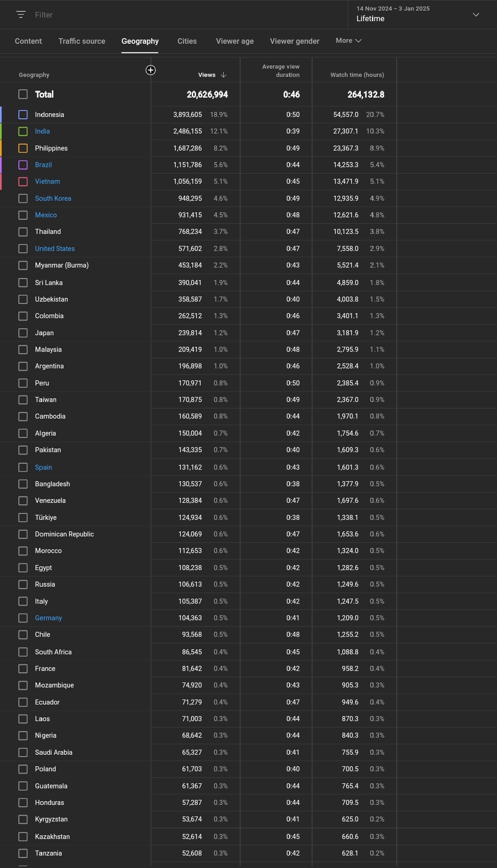This screenshot has width=497, height=868.
Task: Select the Thailand checkbox
Action: (x=23, y=232)
